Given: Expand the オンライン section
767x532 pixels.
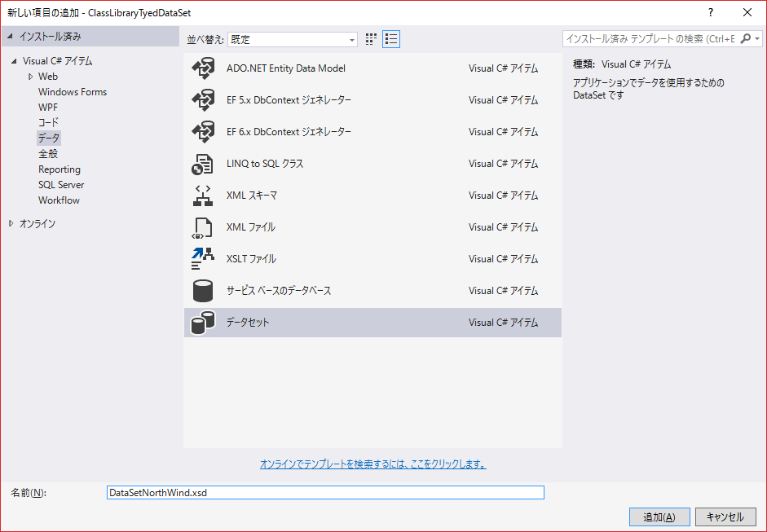Looking at the screenshot, I should click(11, 223).
